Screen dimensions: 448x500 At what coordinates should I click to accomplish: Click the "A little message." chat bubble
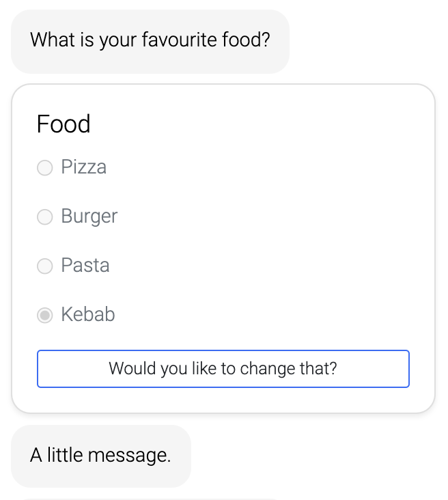pos(101,456)
